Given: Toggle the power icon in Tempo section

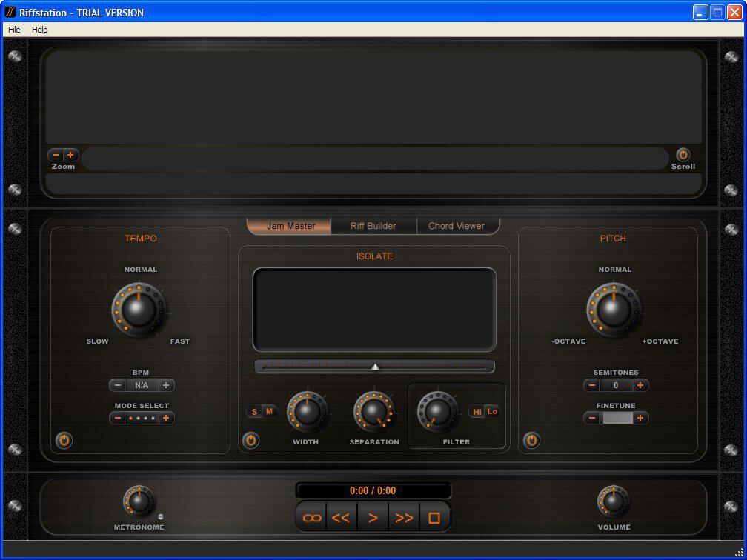Looking at the screenshot, I should (x=64, y=441).
